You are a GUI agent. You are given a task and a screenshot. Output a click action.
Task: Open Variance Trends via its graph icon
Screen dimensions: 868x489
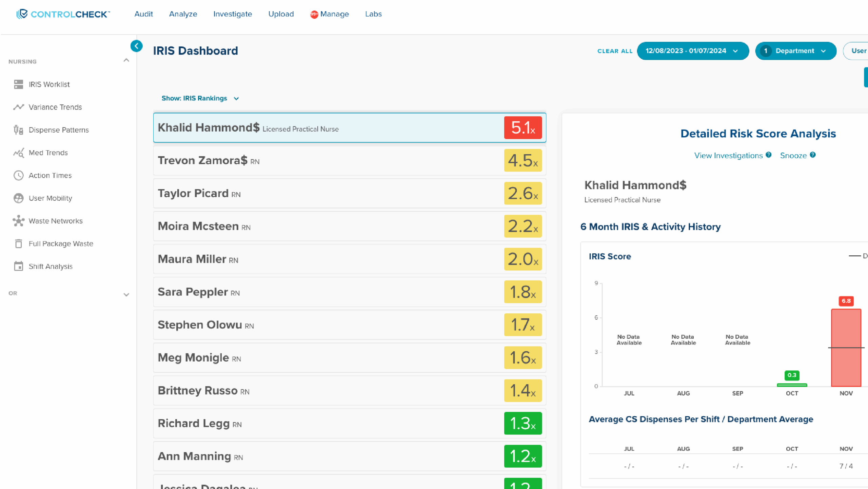[18, 107]
